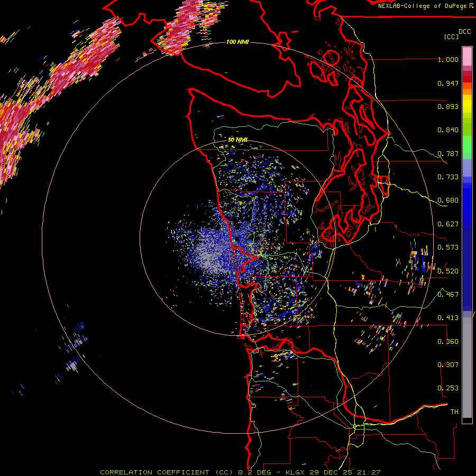Click the 0.253 color scale value
Screen dimensions: 476x476
(x=448, y=388)
